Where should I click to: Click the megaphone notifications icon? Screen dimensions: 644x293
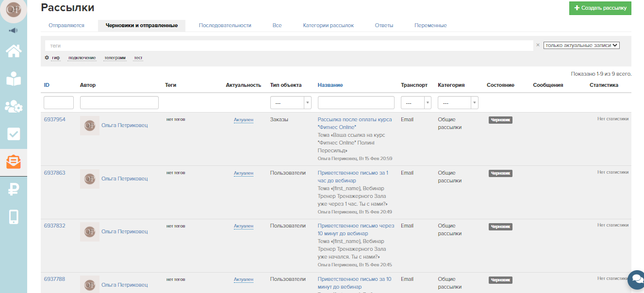13,31
